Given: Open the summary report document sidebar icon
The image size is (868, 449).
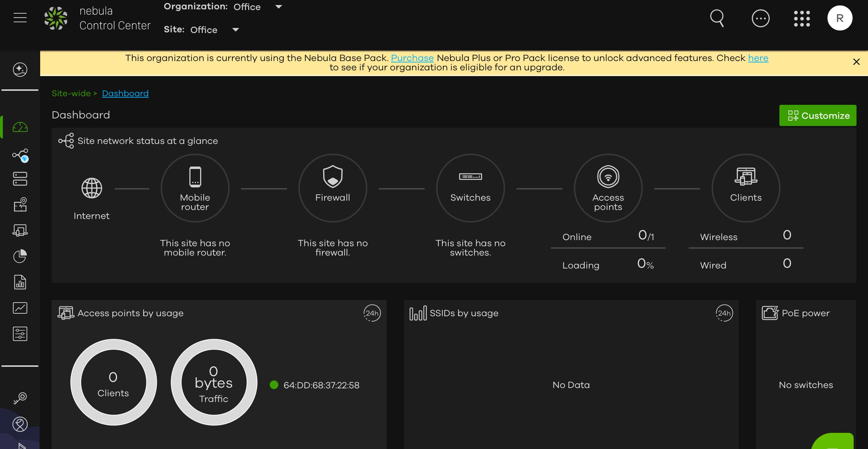Looking at the screenshot, I should [20, 282].
